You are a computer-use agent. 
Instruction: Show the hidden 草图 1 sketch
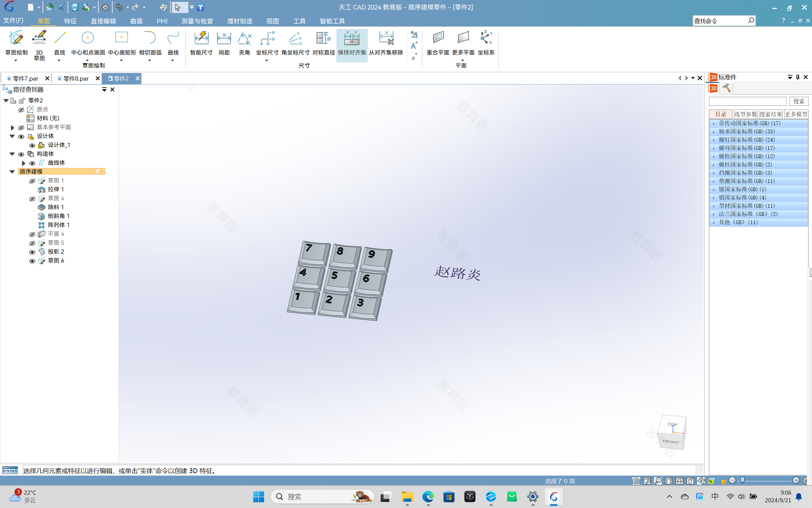(x=32, y=181)
